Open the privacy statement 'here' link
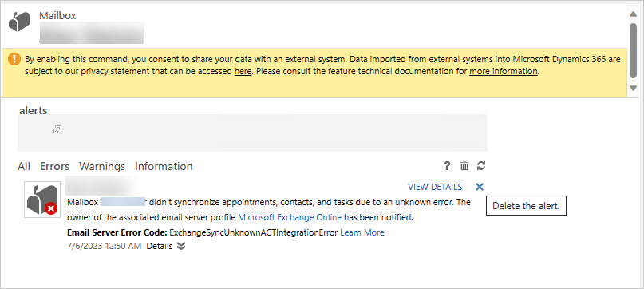644x289 pixels. pos(243,71)
